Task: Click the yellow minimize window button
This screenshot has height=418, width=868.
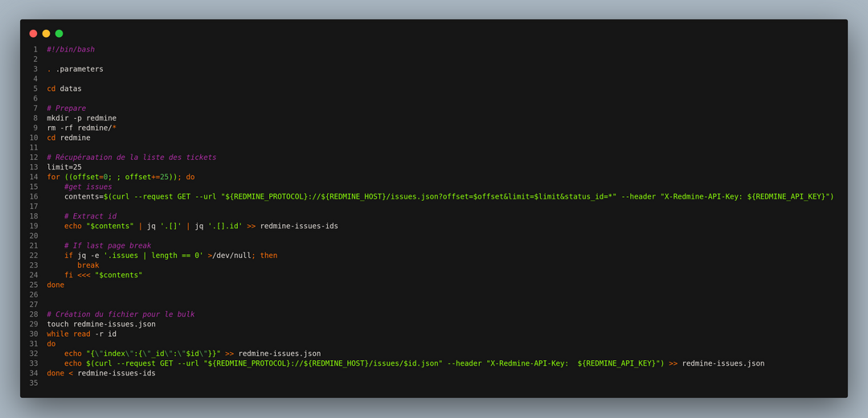Action: pyautogui.click(x=46, y=34)
